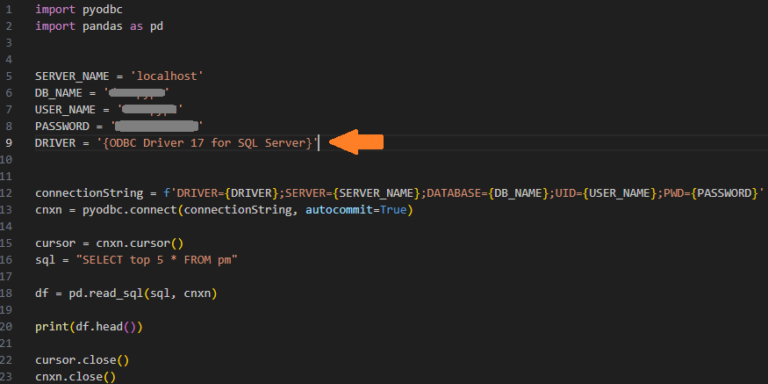768x384 pixels.
Task: Click line number 12 in the gutter
Action: click(x=6, y=193)
